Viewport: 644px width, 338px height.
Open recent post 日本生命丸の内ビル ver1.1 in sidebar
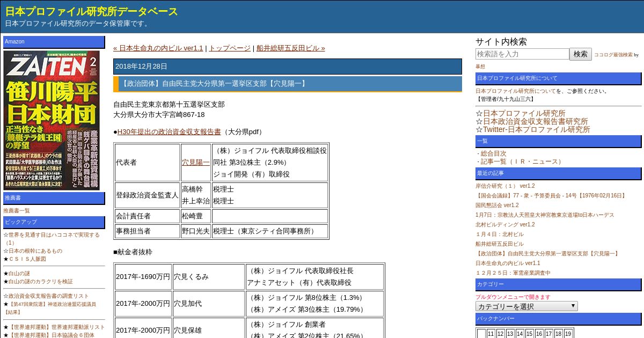[x=508, y=263]
